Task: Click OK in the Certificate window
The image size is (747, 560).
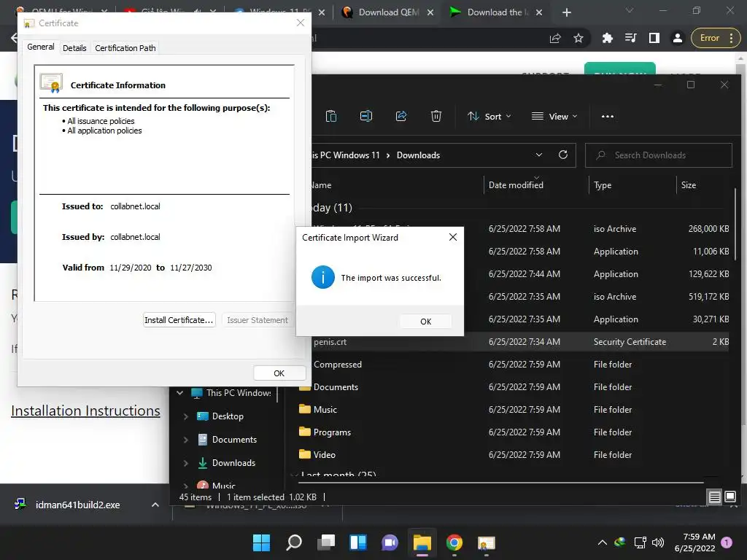Action: pyautogui.click(x=279, y=373)
